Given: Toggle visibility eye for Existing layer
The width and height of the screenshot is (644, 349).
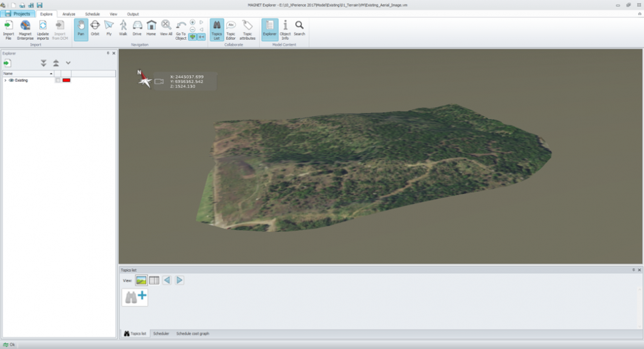Looking at the screenshot, I should (11, 80).
